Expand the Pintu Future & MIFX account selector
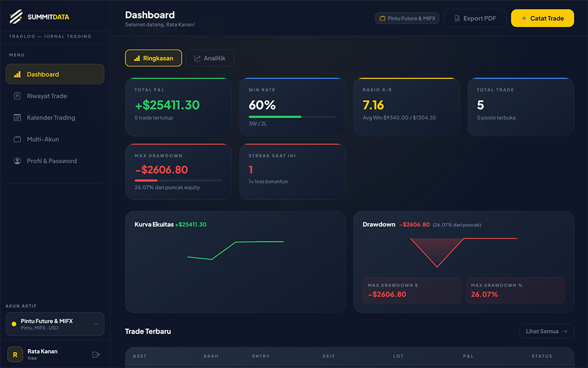The width and height of the screenshot is (588, 368). [x=54, y=324]
